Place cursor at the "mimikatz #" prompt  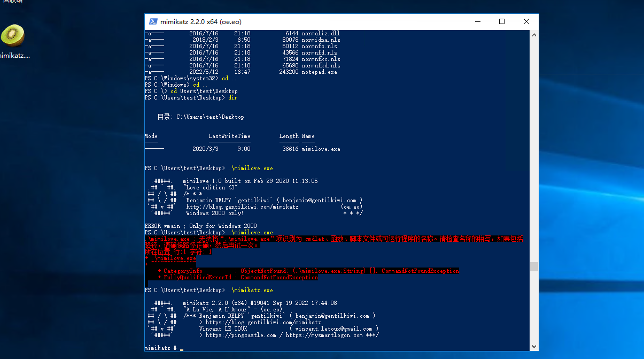click(182, 348)
